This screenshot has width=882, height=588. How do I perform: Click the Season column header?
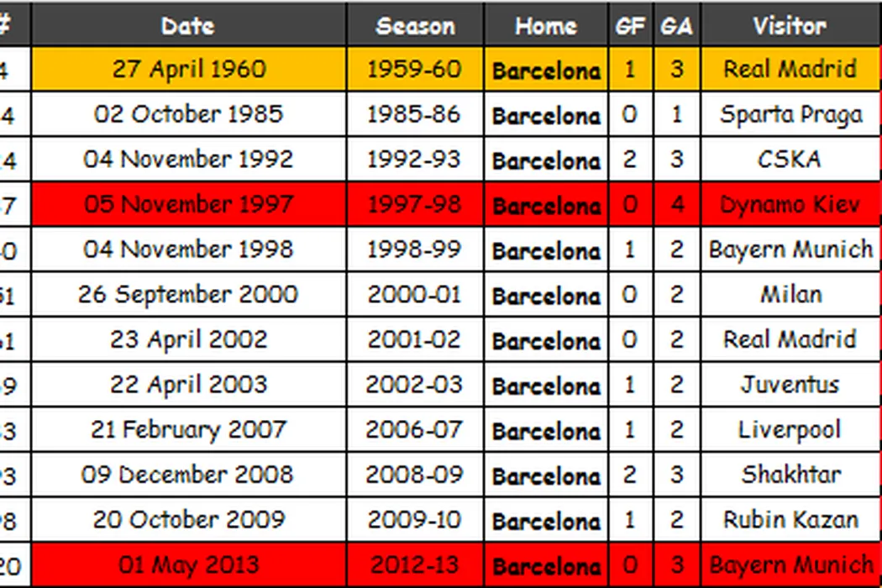(415, 25)
